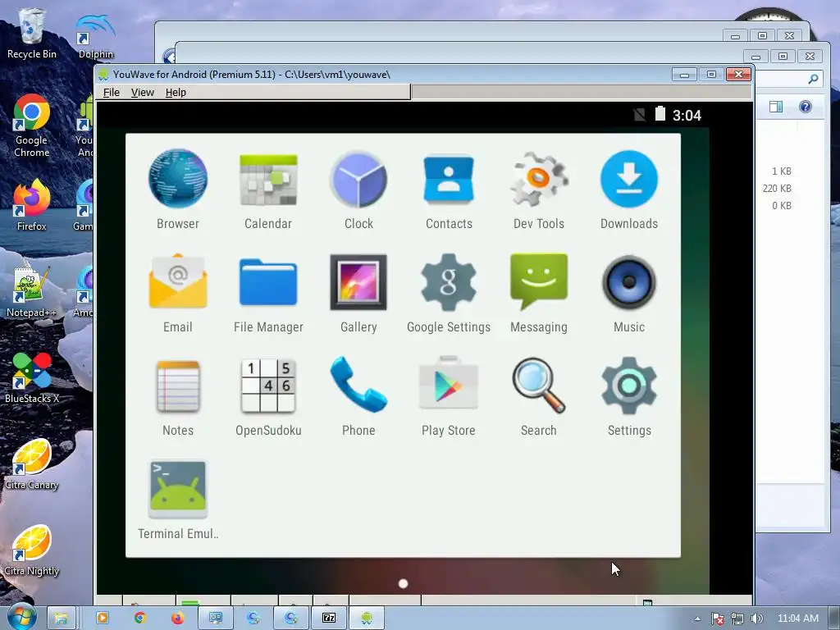The height and width of the screenshot is (630, 840).
Task: Open the File menu in YouWave
Action: [x=112, y=92]
